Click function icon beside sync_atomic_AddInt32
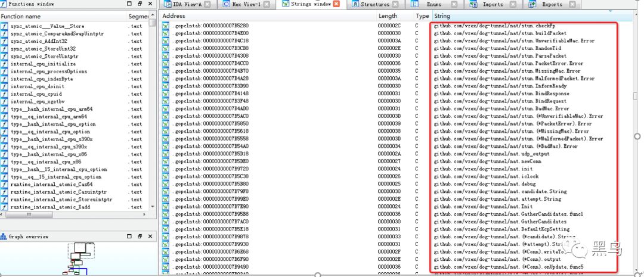The image size is (644, 277). [x=5, y=41]
